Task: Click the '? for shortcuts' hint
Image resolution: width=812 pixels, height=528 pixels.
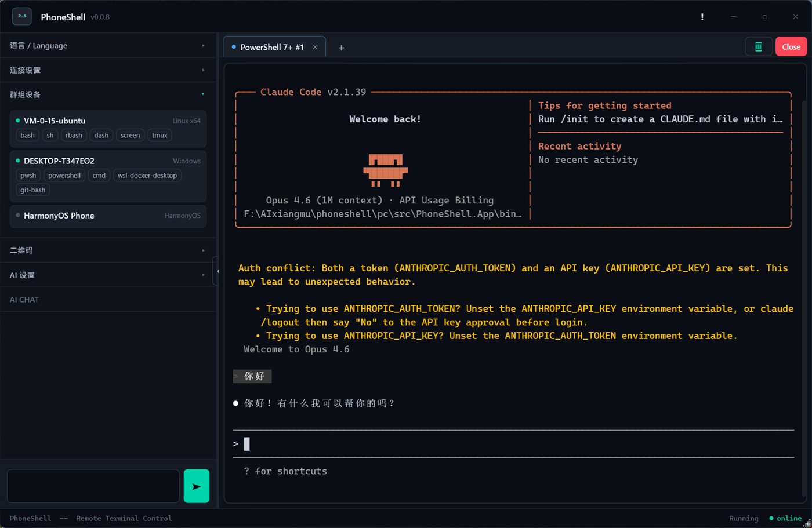Action: (x=285, y=471)
